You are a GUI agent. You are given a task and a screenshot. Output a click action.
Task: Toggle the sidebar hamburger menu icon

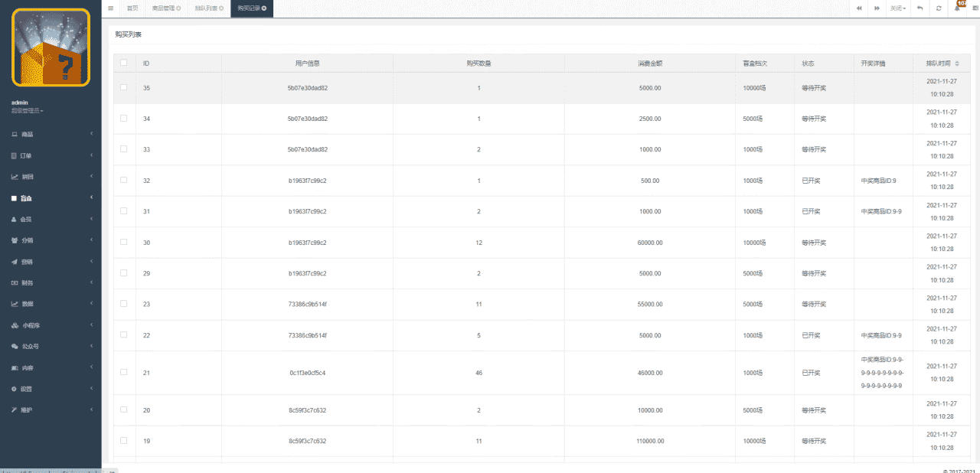tap(111, 8)
